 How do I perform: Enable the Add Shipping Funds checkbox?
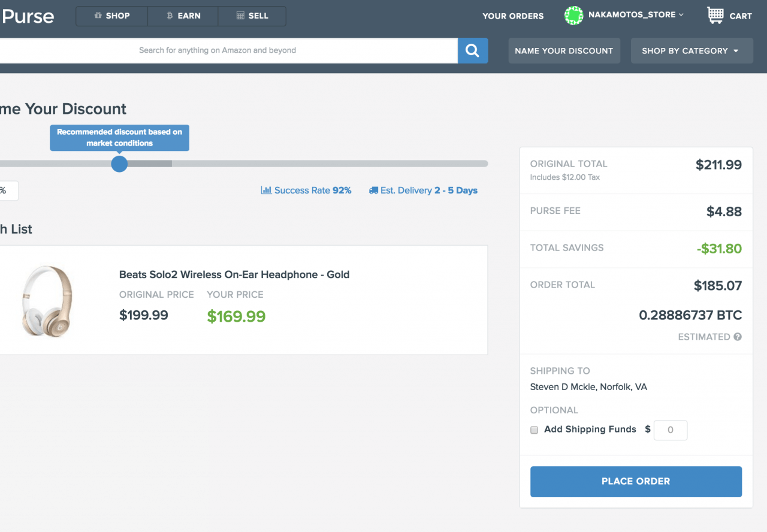[535, 430]
